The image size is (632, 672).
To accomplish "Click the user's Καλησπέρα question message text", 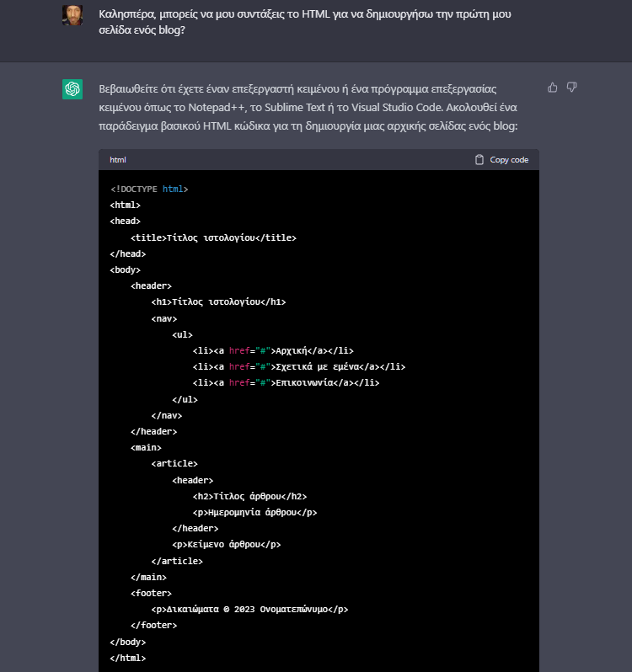I will [x=305, y=22].
